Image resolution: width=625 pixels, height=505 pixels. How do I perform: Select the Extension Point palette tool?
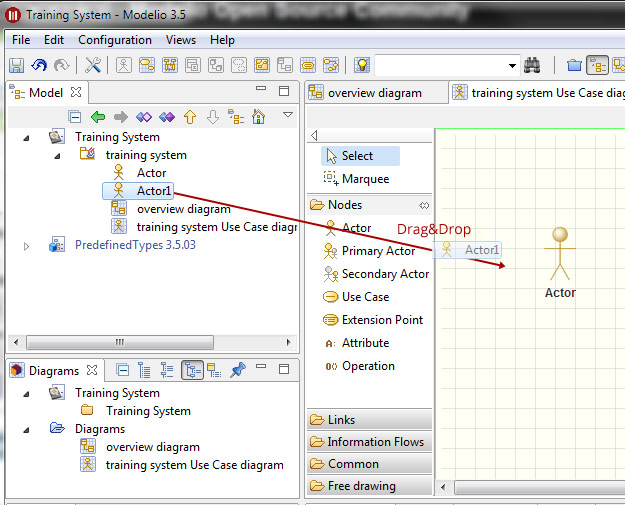click(x=373, y=320)
